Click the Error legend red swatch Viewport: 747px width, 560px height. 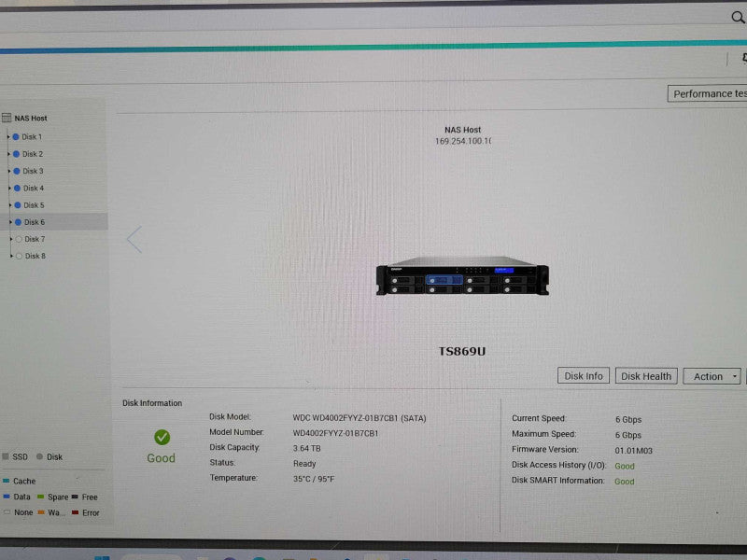(x=76, y=512)
